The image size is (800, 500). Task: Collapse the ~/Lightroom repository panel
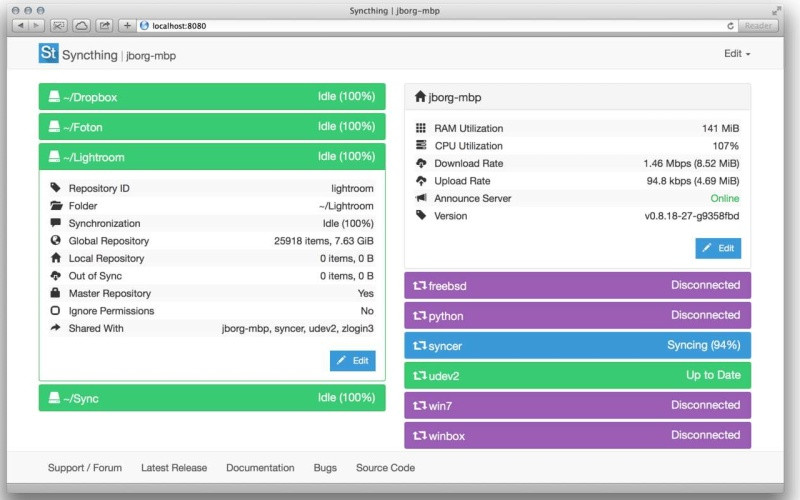click(x=212, y=157)
